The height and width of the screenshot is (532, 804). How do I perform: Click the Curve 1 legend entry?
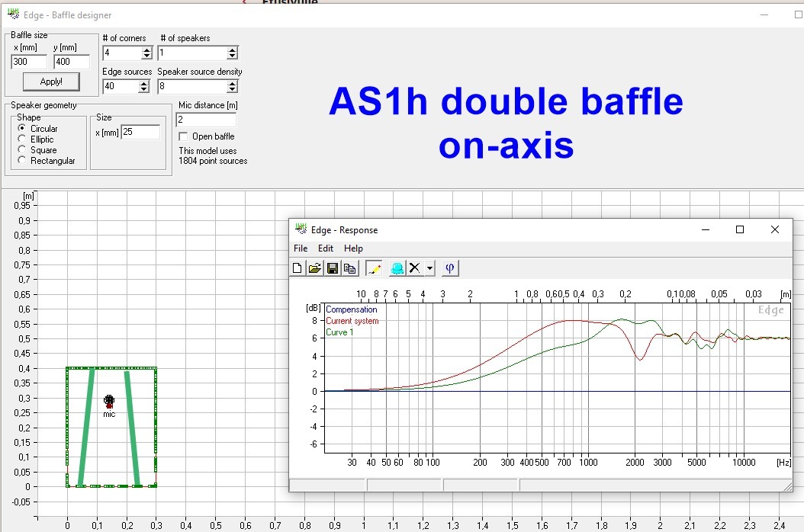(x=339, y=332)
